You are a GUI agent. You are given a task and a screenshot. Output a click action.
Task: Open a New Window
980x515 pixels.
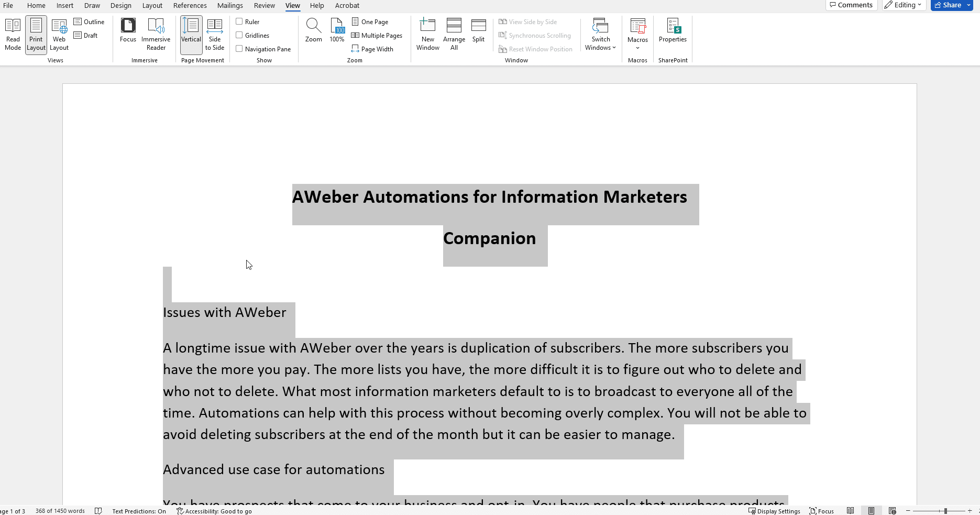[428, 35]
